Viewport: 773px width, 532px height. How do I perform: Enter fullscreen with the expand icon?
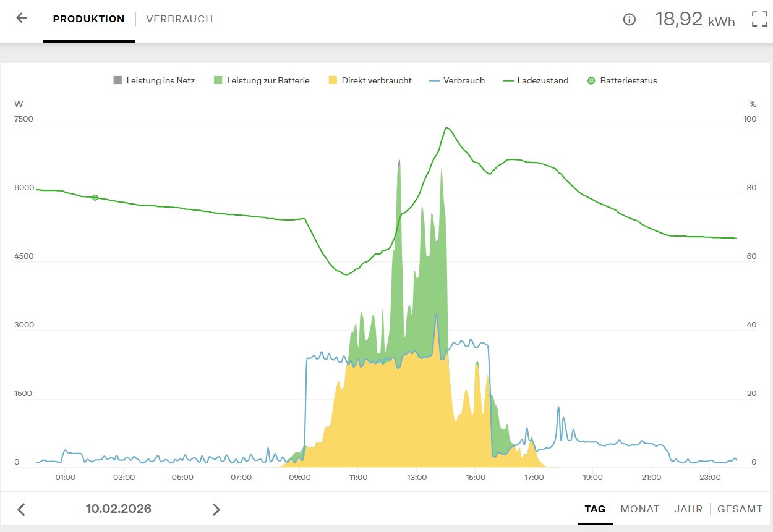pos(759,19)
